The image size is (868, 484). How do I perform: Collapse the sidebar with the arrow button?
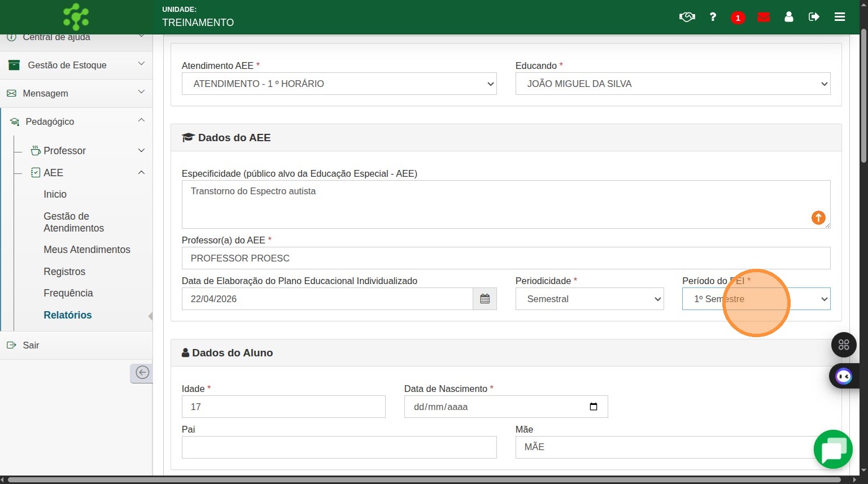tap(142, 373)
